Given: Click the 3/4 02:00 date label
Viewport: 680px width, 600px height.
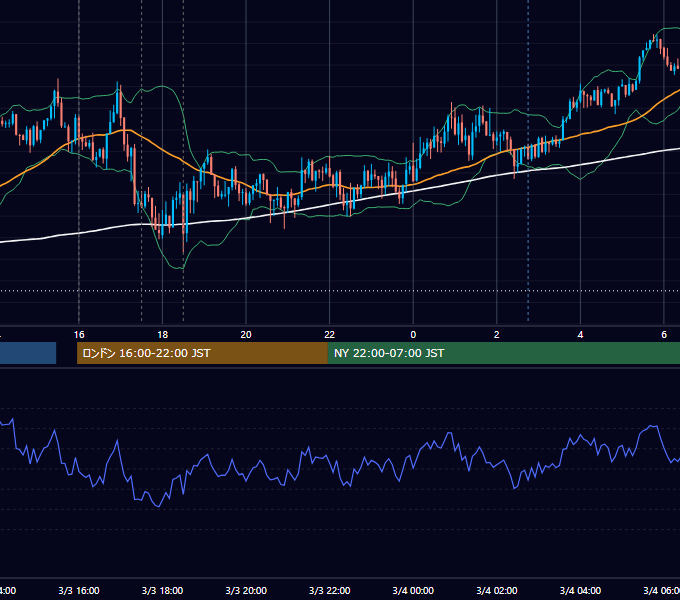Looking at the screenshot, I should point(497,590).
